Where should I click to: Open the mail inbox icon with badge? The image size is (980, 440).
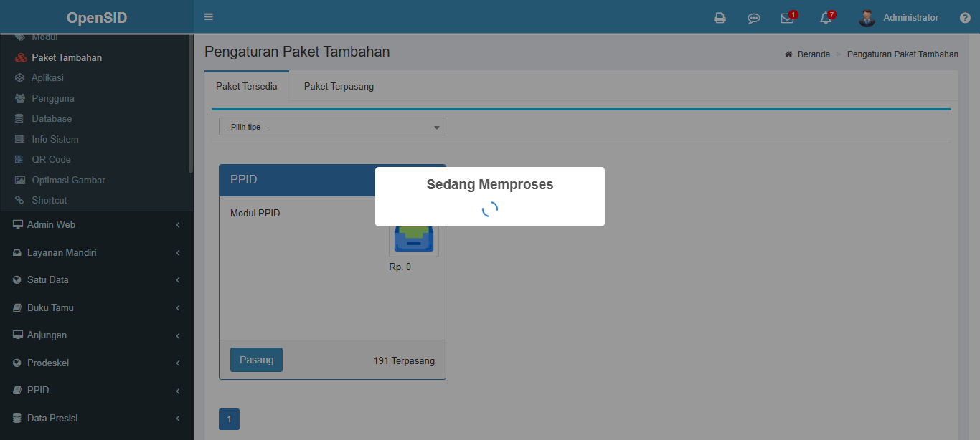pos(788,18)
